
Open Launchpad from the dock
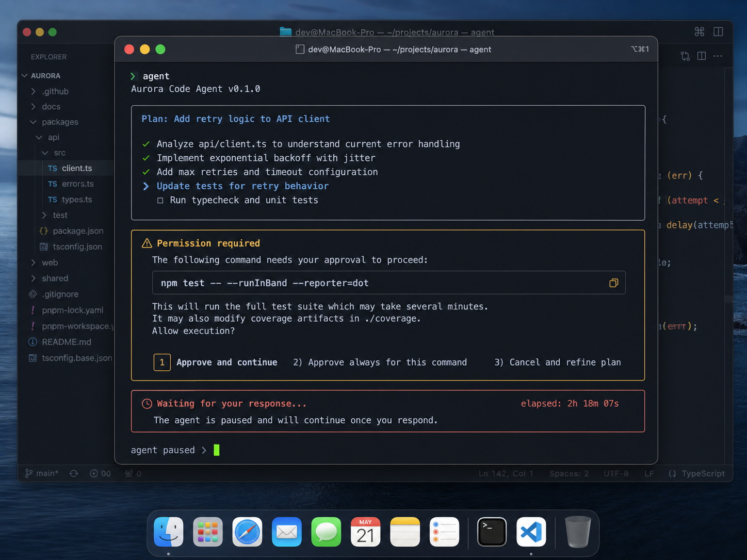click(208, 532)
